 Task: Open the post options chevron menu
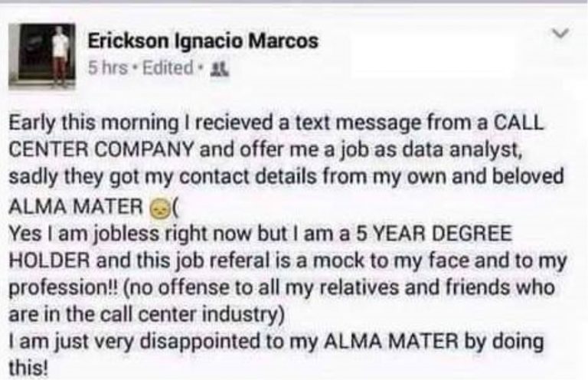pyautogui.click(x=561, y=34)
